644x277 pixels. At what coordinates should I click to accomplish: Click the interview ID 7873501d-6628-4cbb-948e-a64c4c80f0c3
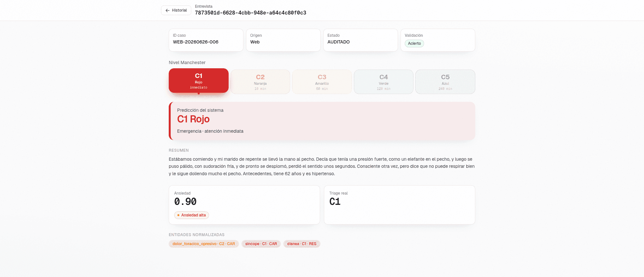click(x=251, y=13)
